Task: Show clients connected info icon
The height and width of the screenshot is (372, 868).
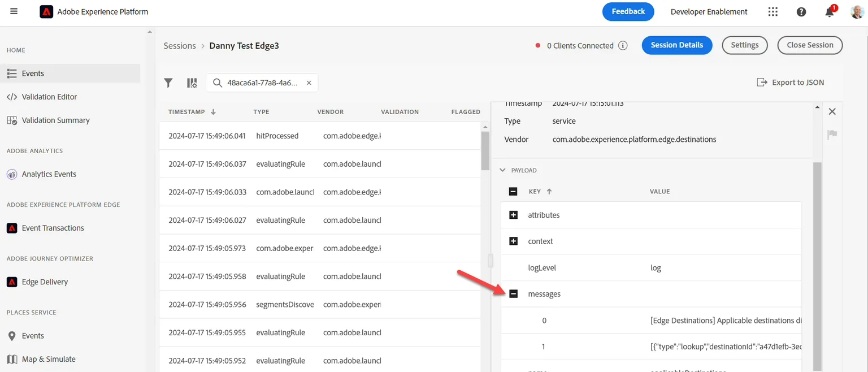Action: (x=623, y=46)
